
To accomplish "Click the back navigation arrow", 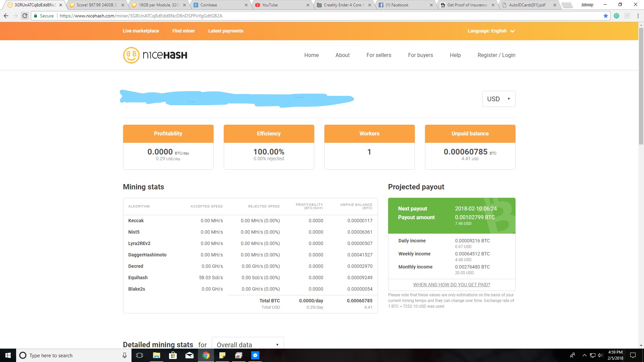I will [6, 16].
